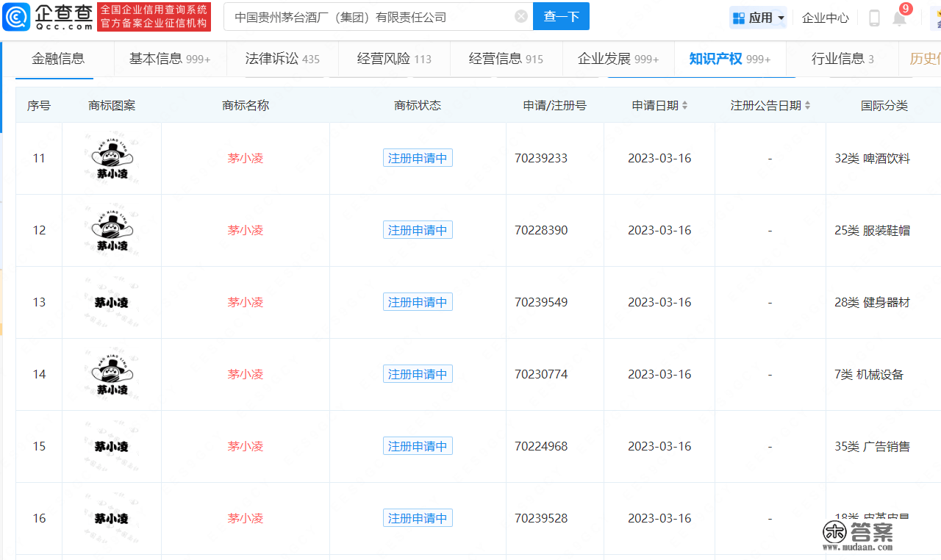Image resolution: width=941 pixels, height=560 pixels.
Task: Open trademark image in row 13
Action: tap(112, 302)
